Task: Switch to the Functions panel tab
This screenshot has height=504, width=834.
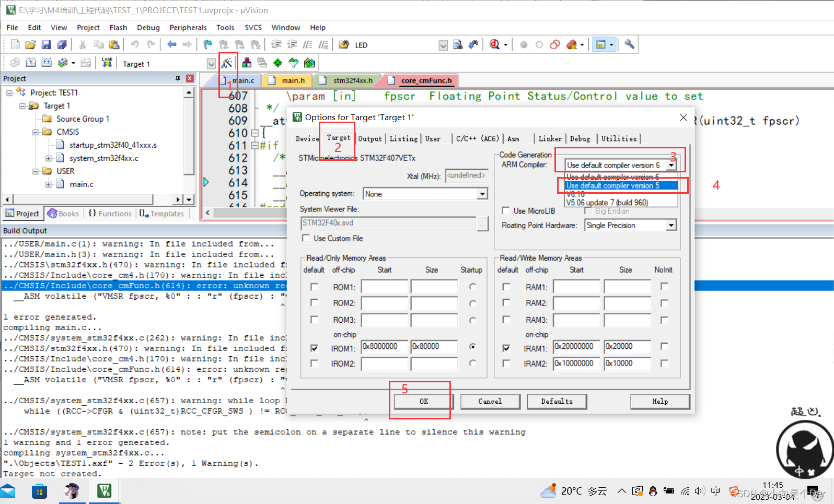Action: click(x=110, y=214)
